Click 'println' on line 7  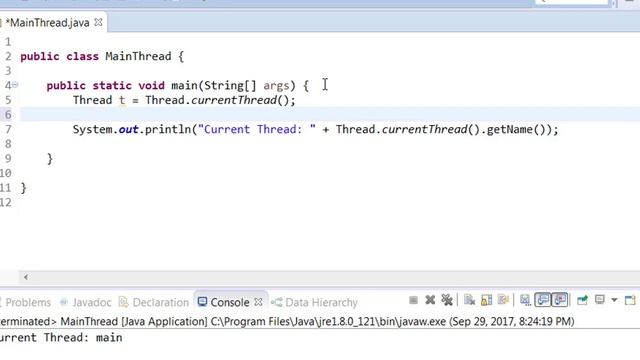[168, 130]
